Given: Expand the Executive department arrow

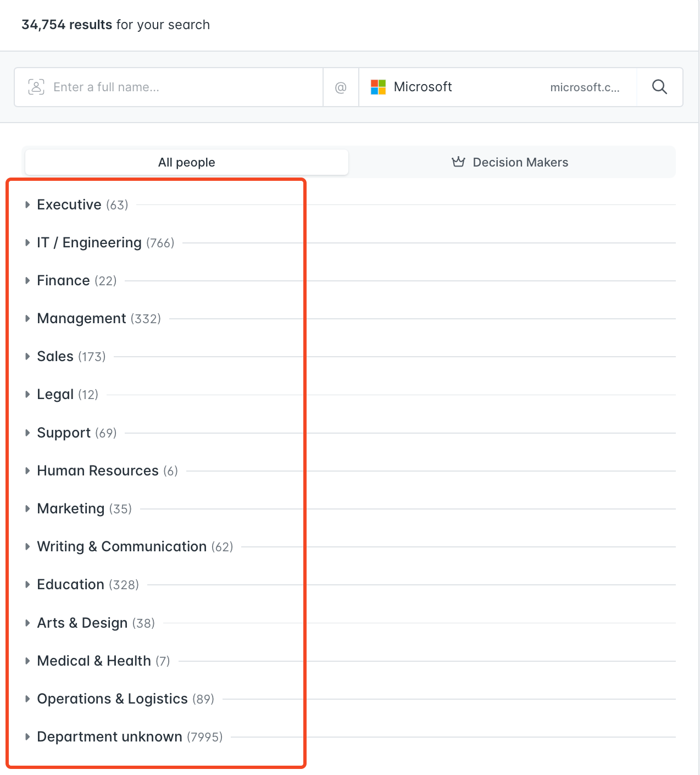Looking at the screenshot, I should (x=27, y=205).
